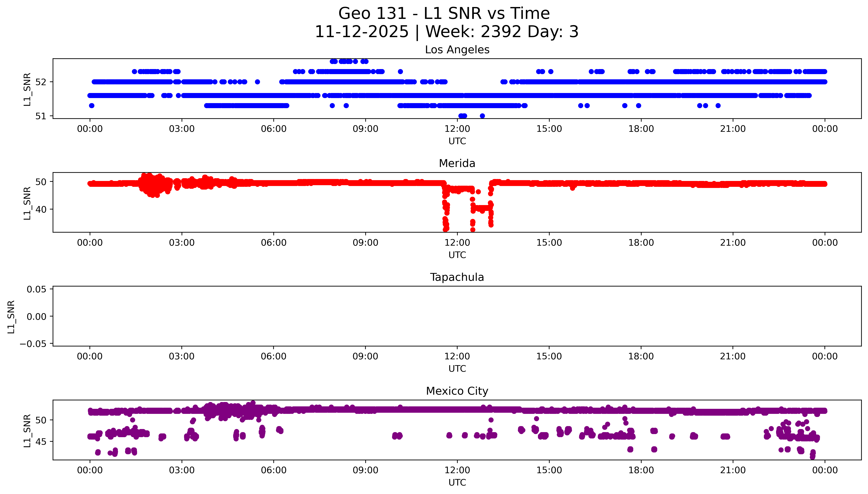The height and width of the screenshot is (494, 868).
Task: Click the L1_SNR y-axis label of Merida plot
Action: pos(27,203)
